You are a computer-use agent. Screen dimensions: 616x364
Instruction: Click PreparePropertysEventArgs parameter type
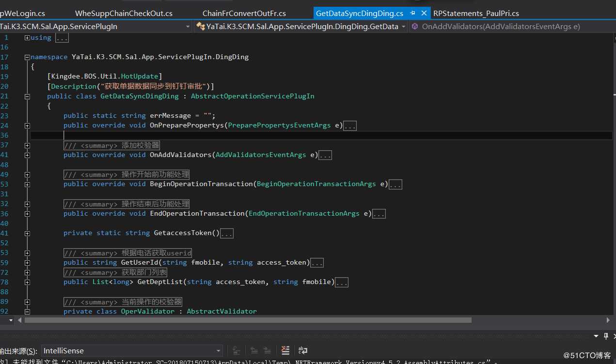(x=280, y=126)
